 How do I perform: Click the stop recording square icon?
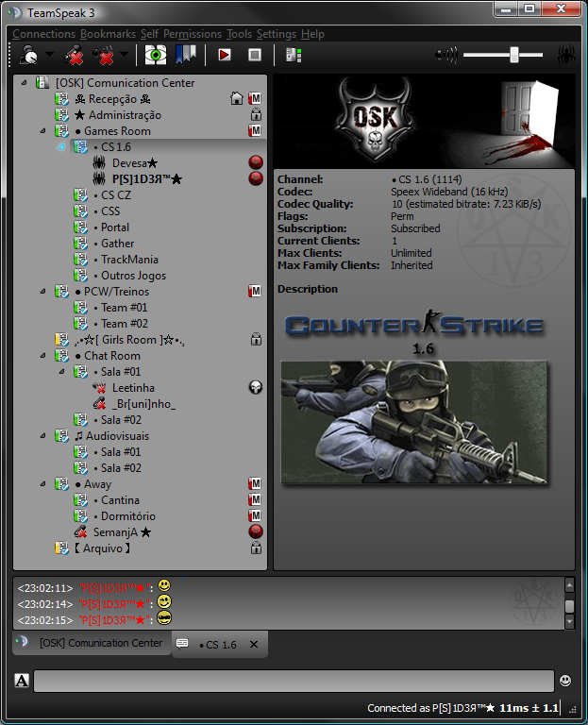point(255,55)
